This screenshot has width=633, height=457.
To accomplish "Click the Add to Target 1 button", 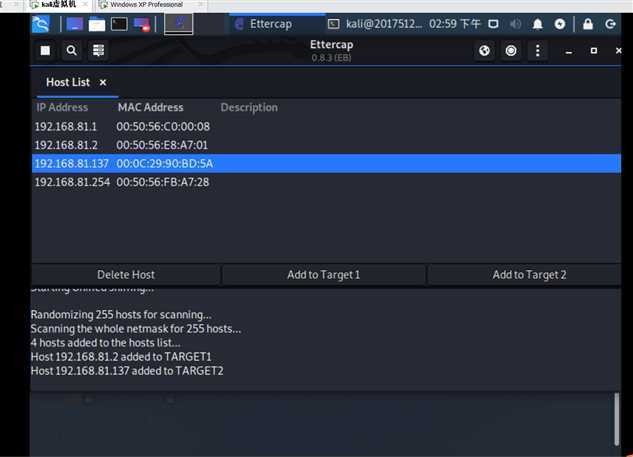I will [323, 275].
